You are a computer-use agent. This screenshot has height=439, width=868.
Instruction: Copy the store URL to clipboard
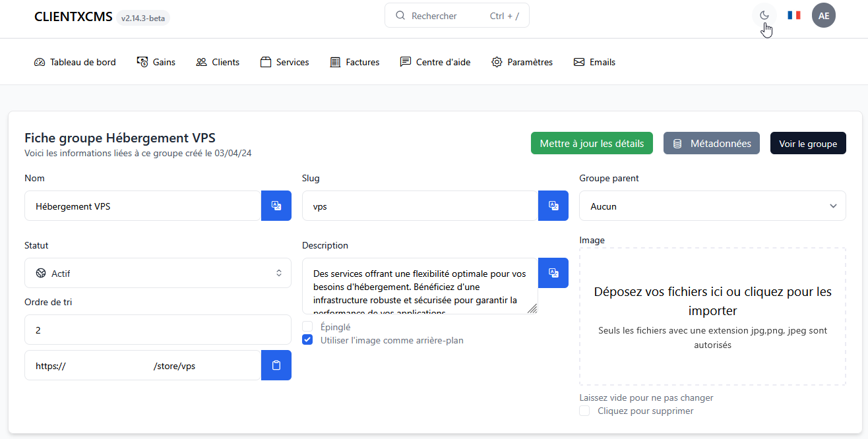(x=276, y=365)
